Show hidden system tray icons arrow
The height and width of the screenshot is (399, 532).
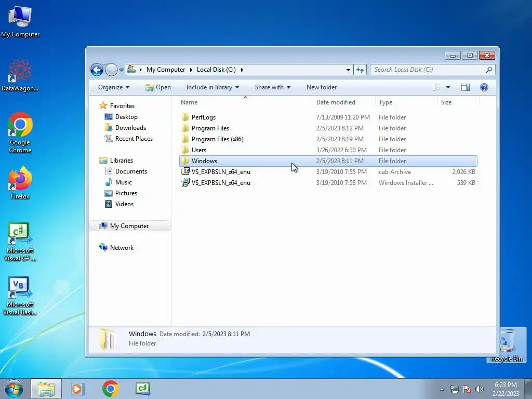click(x=442, y=389)
